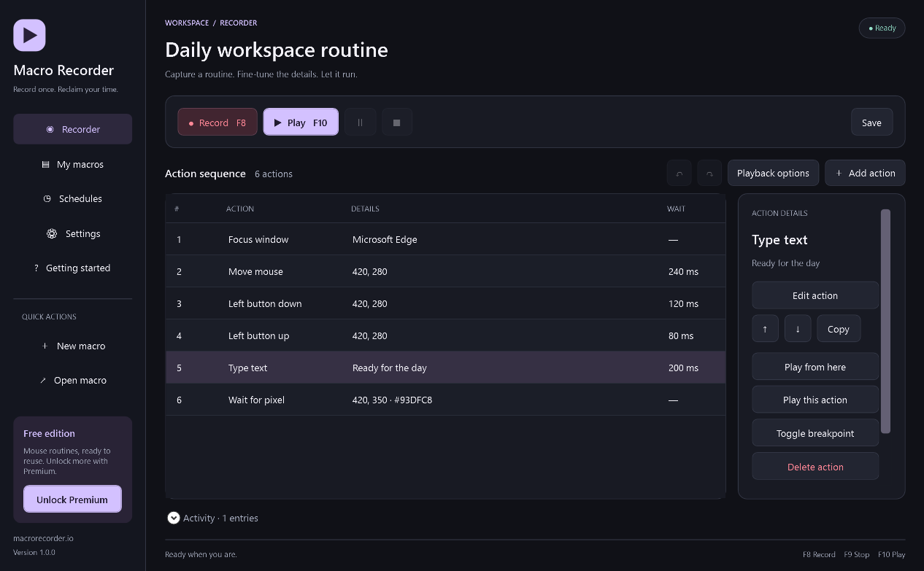This screenshot has height=571, width=924.
Task: Go to My macros
Action: (72, 164)
